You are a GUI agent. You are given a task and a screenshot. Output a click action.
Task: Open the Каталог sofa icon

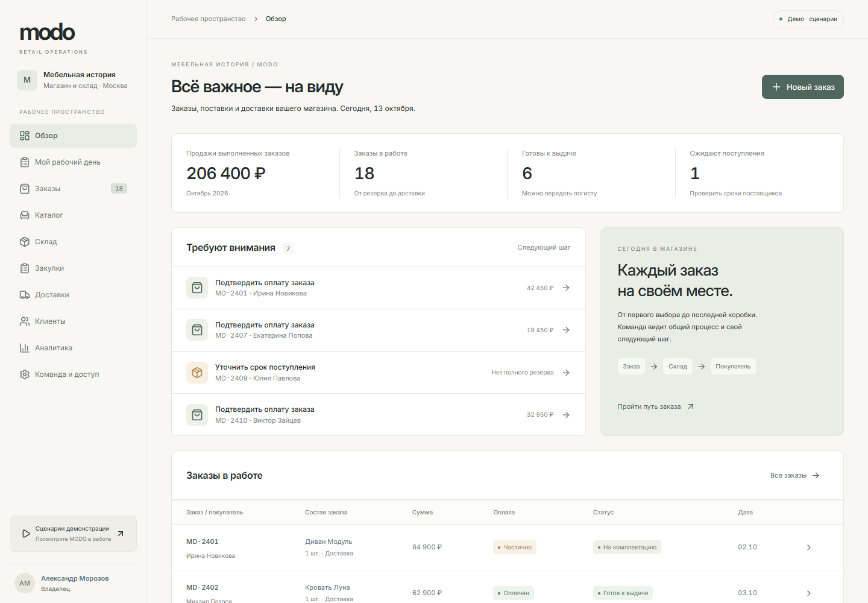(x=25, y=215)
